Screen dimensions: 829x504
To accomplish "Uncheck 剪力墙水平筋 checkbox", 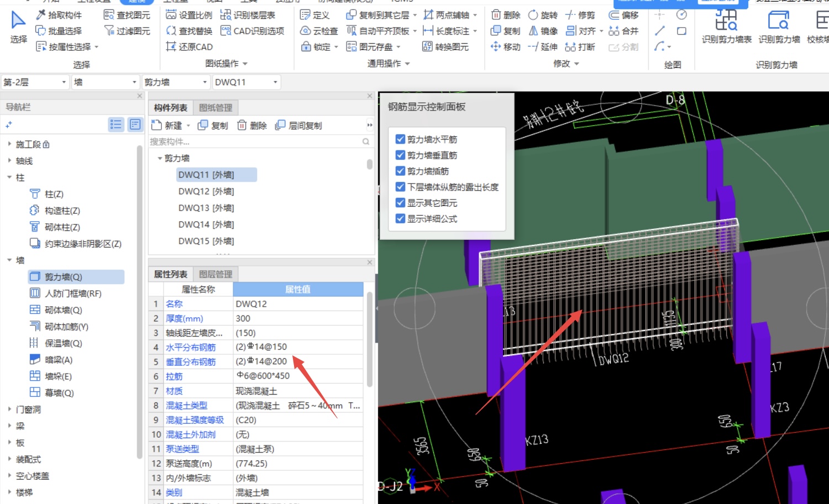I will tap(401, 139).
